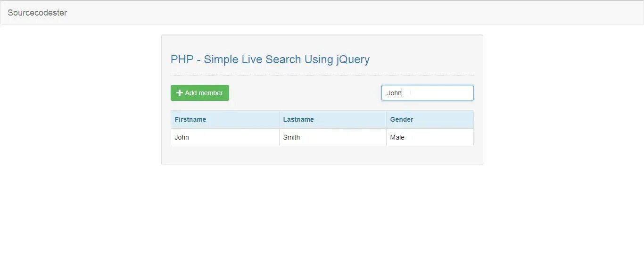Click the "Smith" last name cell
The height and width of the screenshot is (258, 644).
tap(291, 137)
